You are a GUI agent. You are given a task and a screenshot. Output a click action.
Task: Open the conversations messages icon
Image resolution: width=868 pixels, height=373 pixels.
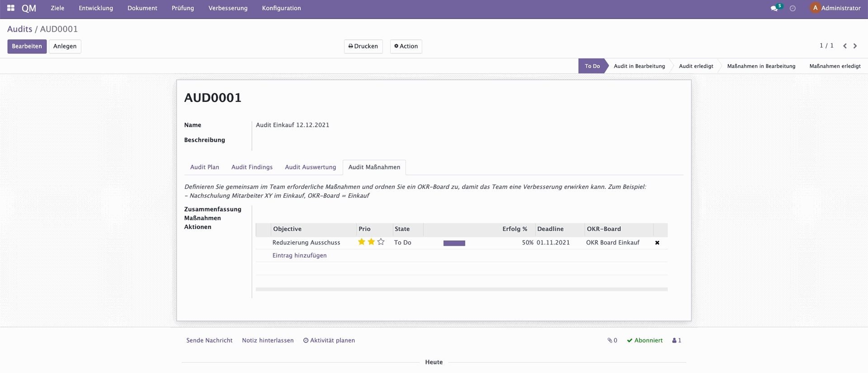click(x=774, y=8)
